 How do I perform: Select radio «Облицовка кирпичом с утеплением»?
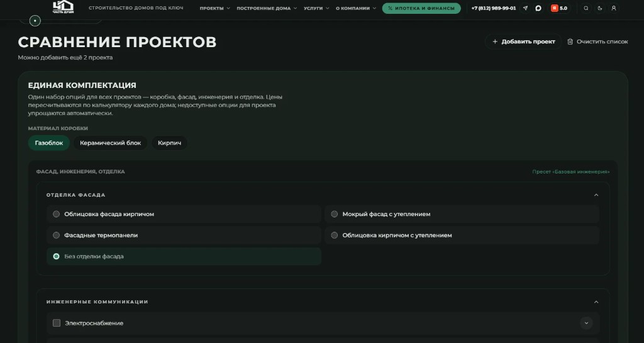[x=335, y=236]
